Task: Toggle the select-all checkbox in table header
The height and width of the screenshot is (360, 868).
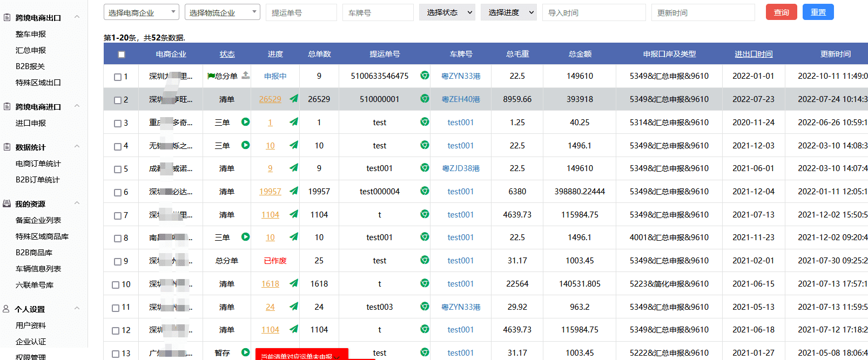Action: click(x=122, y=54)
